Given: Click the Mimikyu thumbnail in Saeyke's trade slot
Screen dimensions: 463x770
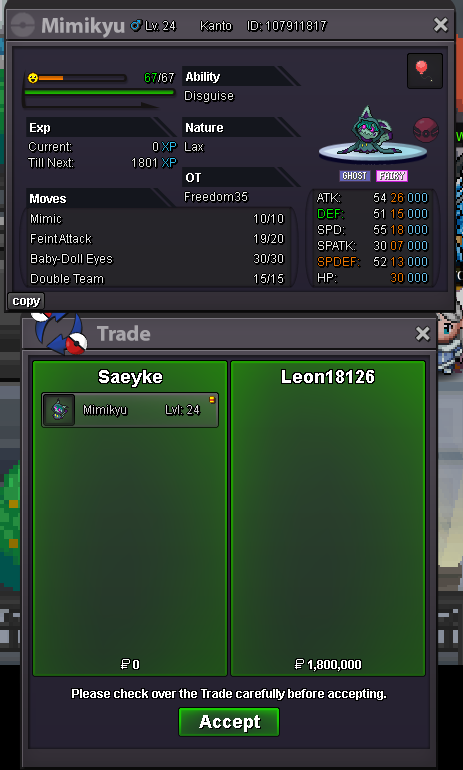Looking at the screenshot, I should point(59,410).
